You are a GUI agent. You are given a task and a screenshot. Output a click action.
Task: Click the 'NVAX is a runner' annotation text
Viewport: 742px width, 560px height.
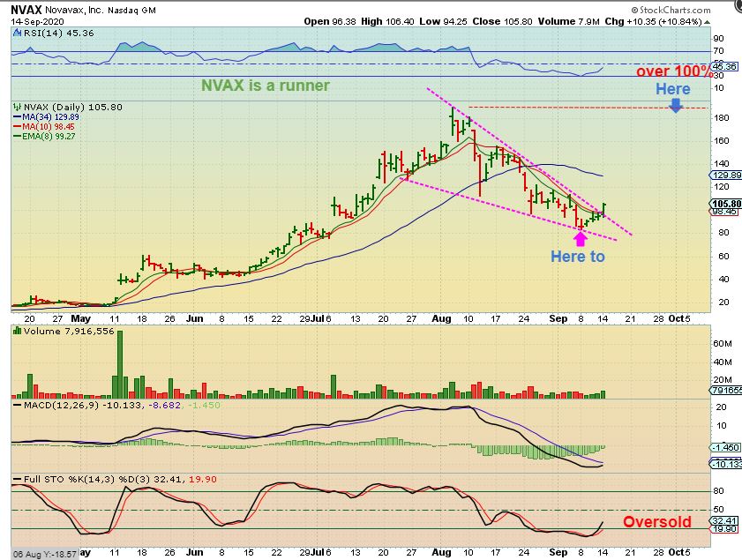[266, 86]
